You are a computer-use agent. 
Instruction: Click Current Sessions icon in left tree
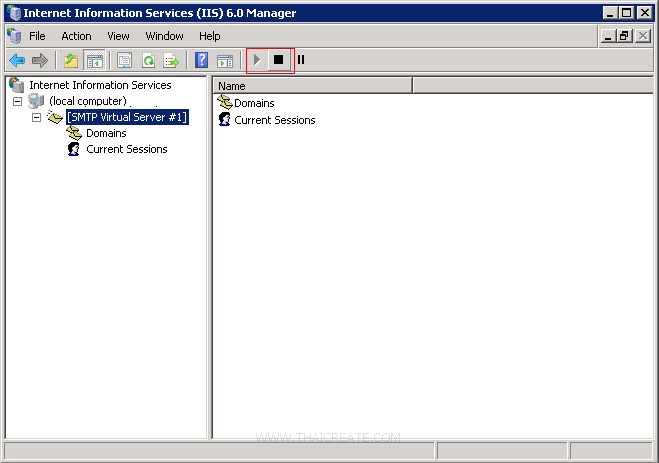(x=74, y=149)
